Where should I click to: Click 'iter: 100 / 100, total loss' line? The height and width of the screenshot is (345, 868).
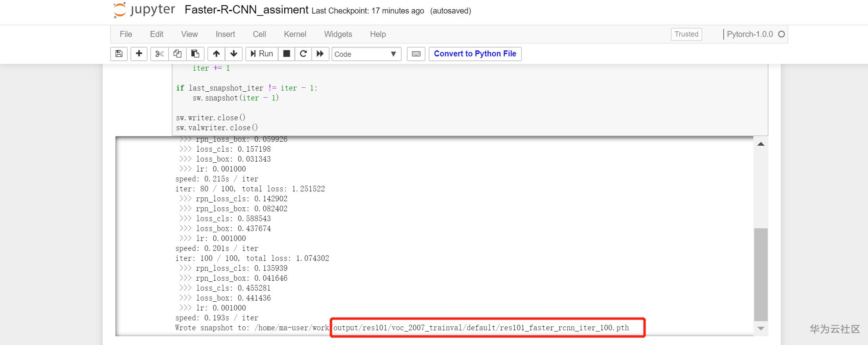[252, 258]
